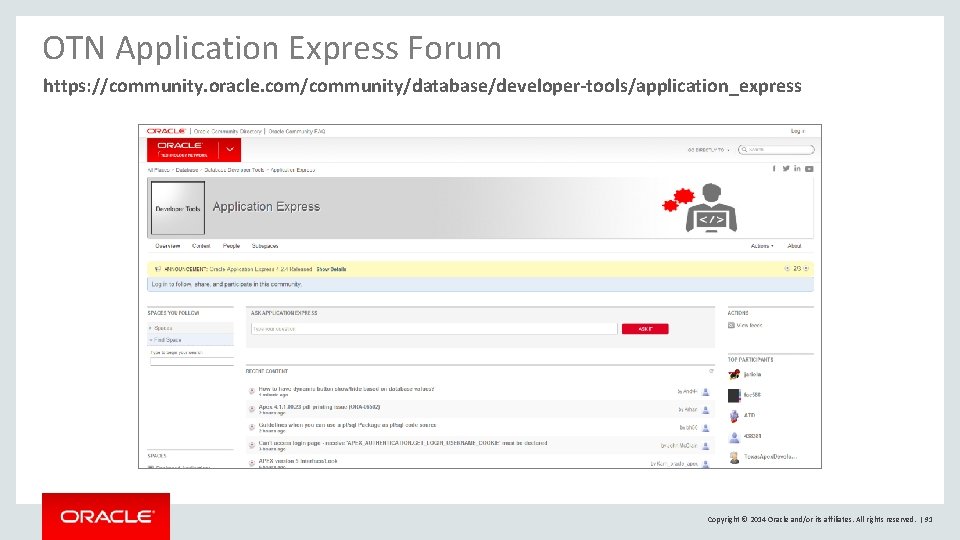This screenshot has width=960, height=540.
Task: Open the dropdown chevron next to Oracle Technology Network logo
Action: tap(230, 149)
